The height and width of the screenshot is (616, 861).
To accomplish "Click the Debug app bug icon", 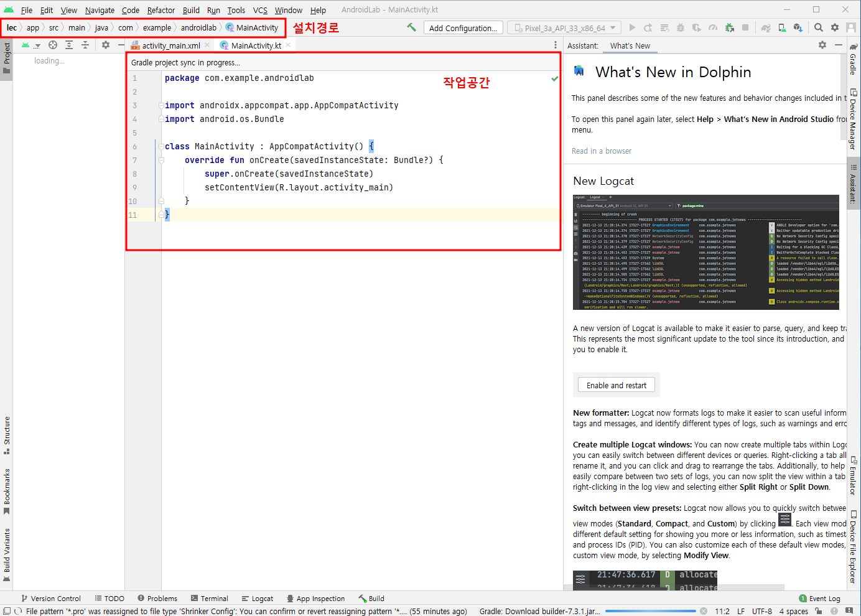I will point(681,27).
